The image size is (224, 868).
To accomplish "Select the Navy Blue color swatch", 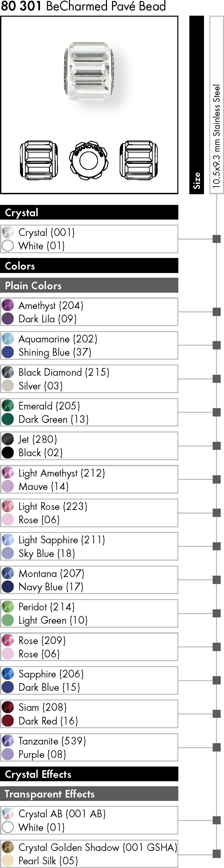I will pyautogui.click(x=8, y=586).
